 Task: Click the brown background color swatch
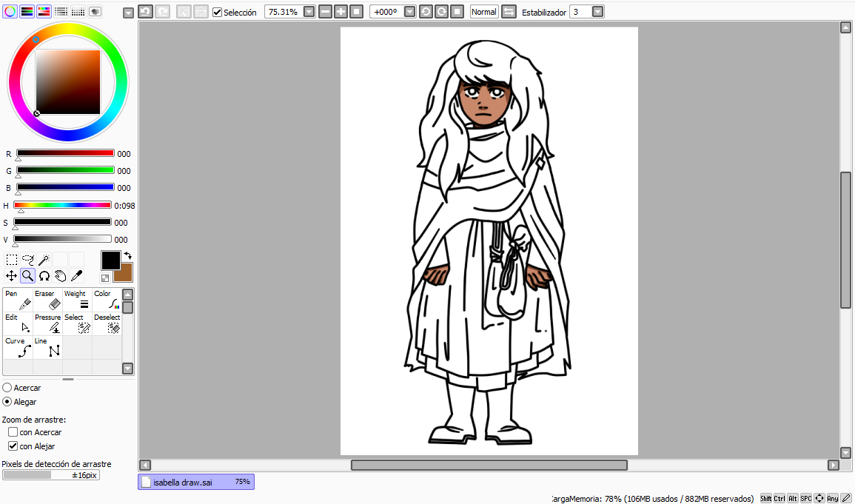click(x=124, y=275)
